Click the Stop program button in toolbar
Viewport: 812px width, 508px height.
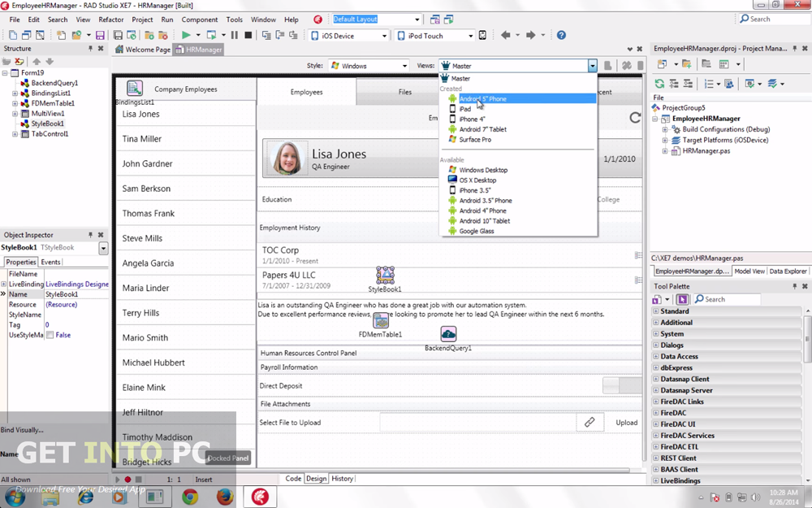248,35
